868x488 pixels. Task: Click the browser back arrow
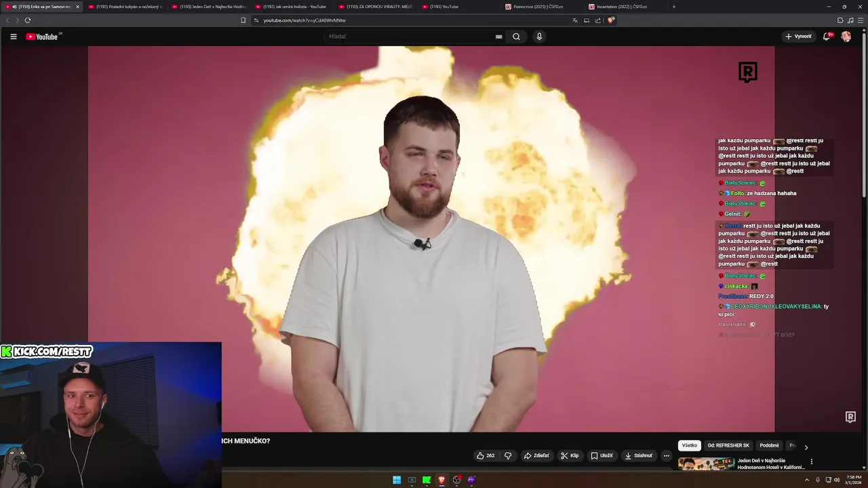tap(7, 20)
